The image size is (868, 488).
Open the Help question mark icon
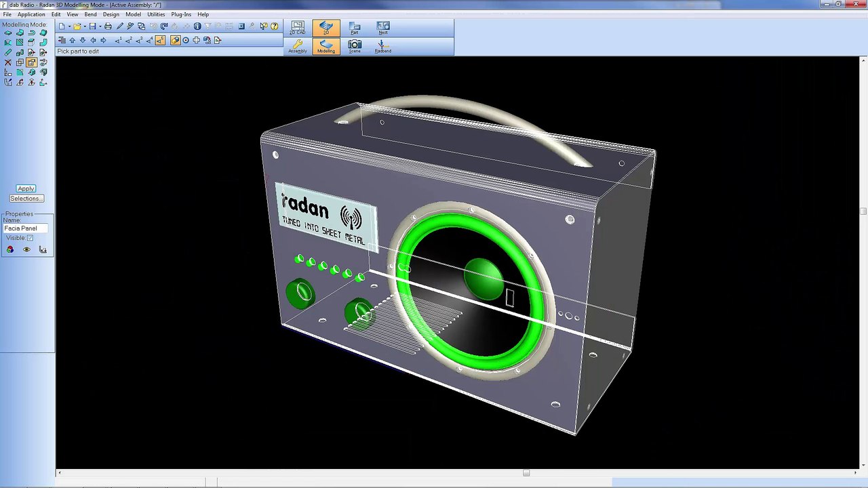pos(274,26)
